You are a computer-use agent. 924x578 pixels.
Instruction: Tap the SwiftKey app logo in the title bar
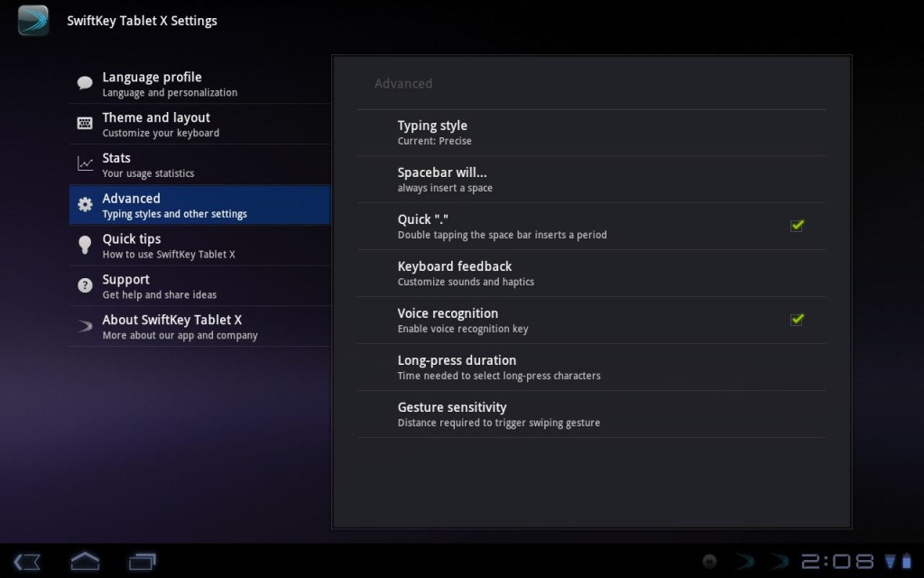[33, 21]
